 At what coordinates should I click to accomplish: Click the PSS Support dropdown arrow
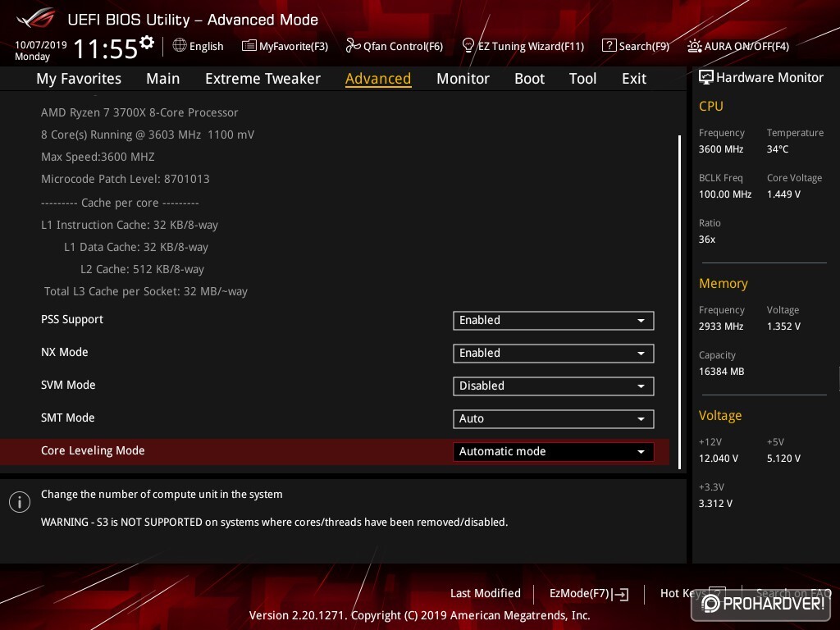pos(641,321)
